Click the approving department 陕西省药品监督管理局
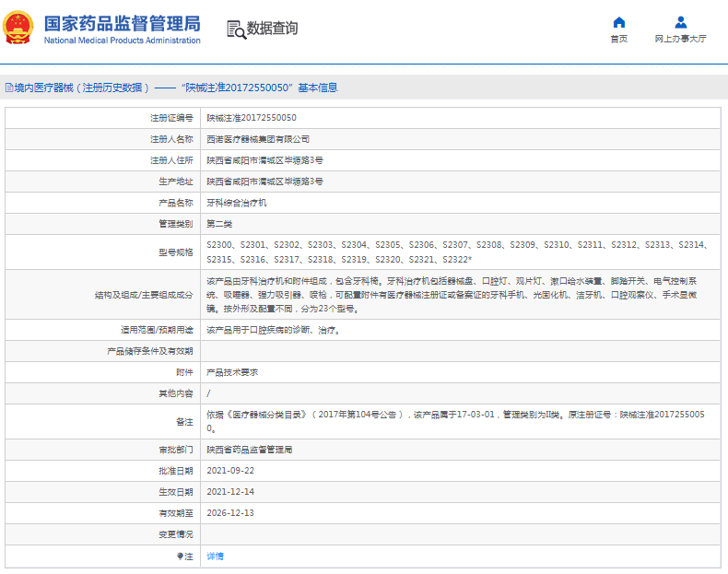 [249, 450]
